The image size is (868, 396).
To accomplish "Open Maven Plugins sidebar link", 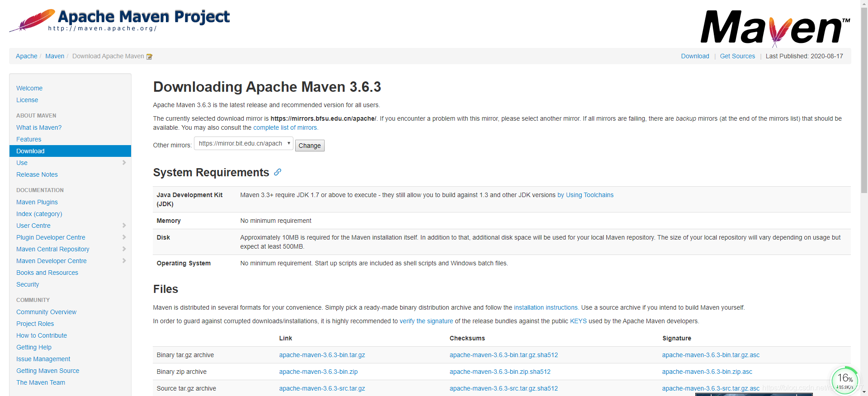I will [x=37, y=202].
